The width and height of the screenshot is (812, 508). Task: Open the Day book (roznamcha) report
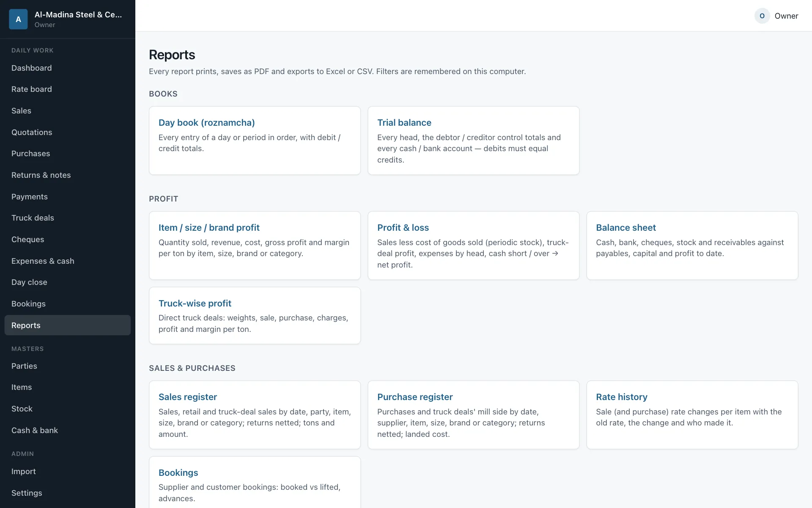[255, 141]
